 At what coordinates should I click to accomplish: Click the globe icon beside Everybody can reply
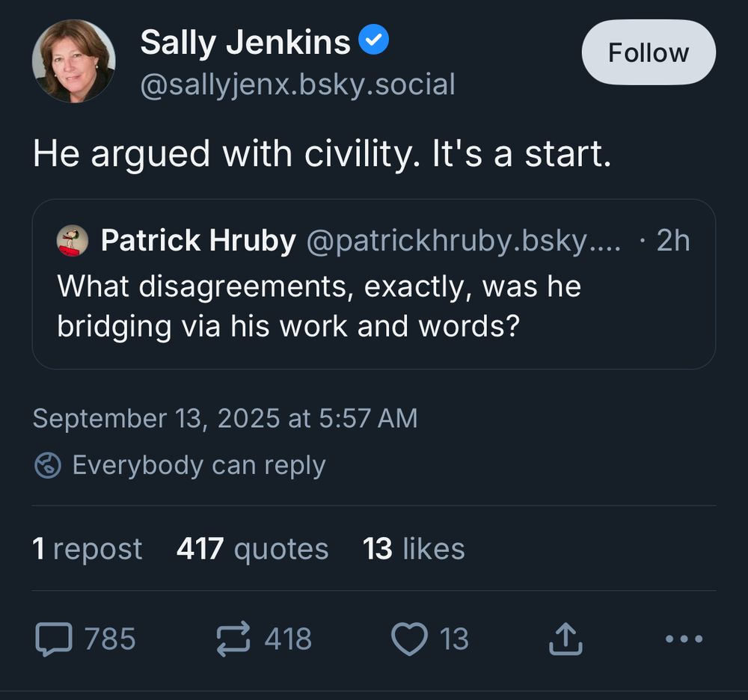(46, 464)
